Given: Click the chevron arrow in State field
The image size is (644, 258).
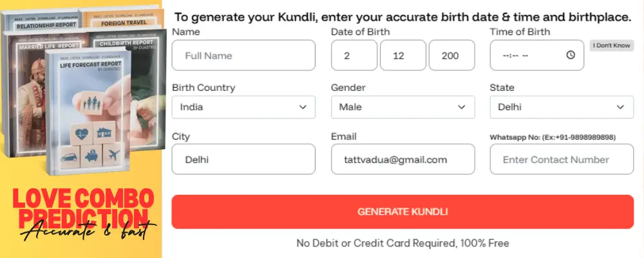Looking at the screenshot, I should click(621, 107).
